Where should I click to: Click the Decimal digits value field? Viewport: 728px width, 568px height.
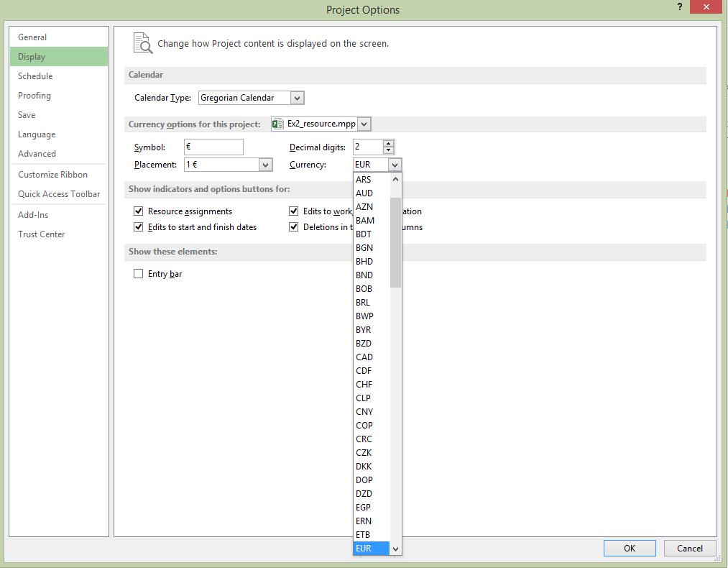pos(368,147)
